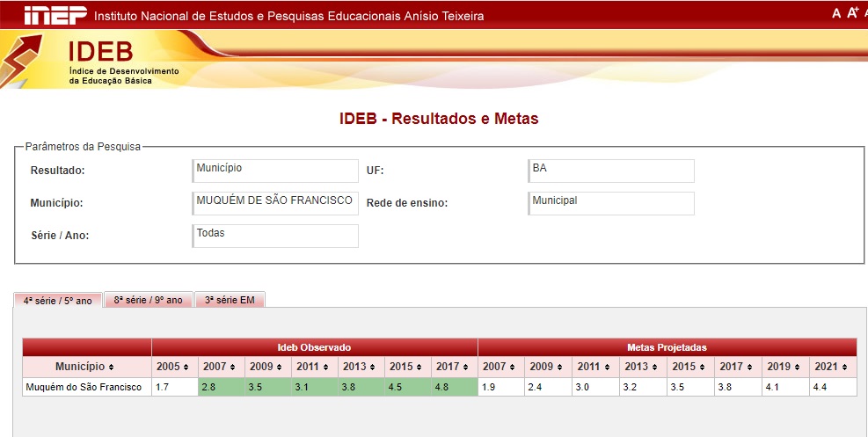Click Ideb Observado group header
Screen dimensions: 868x437
pos(315,347)
